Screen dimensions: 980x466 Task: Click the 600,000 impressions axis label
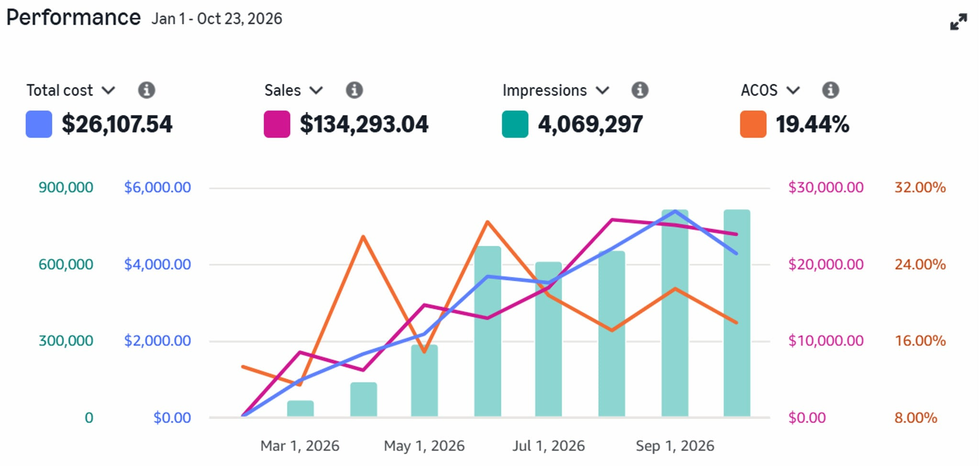(66, 265)
